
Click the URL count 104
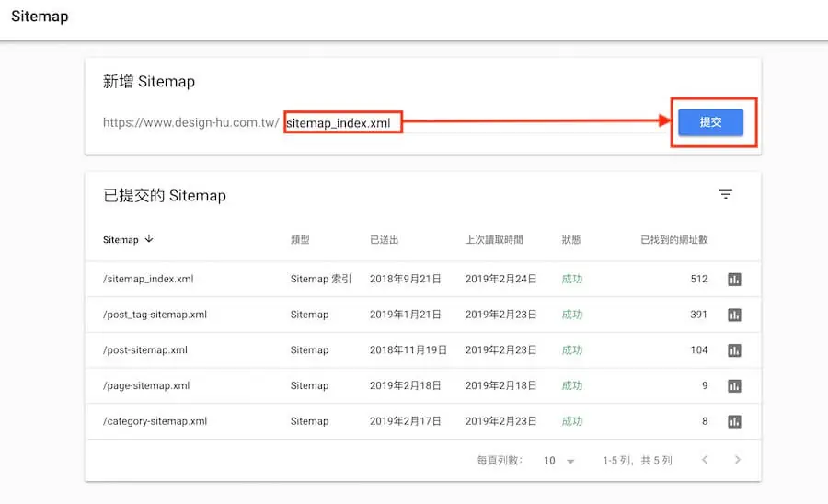pyautogui.click(x=698, y=349)
